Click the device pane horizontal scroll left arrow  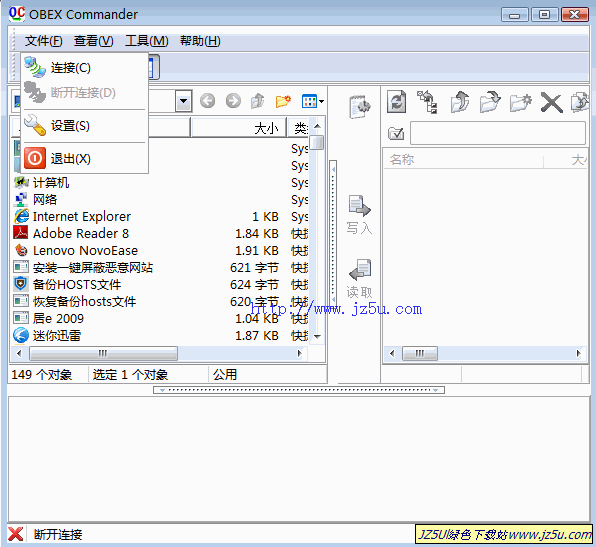[392, 354]
